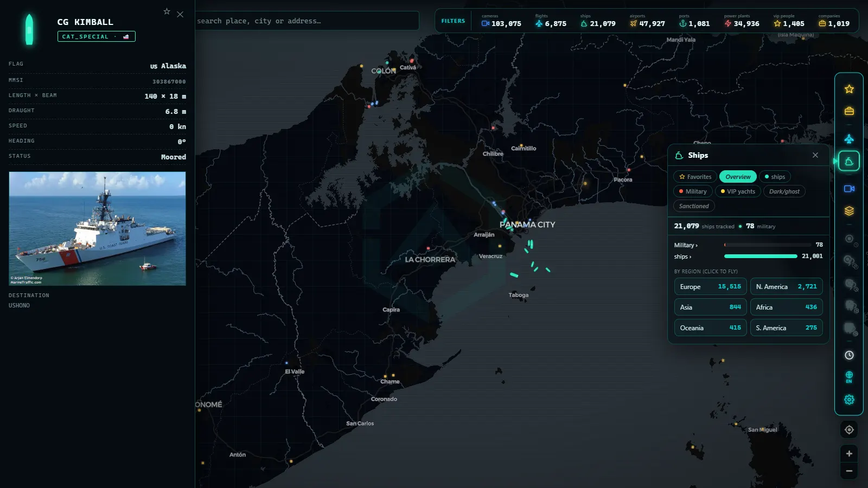Open layers stack icon in sidebar
The width and height of the screenshot is (868, 488).
point(849,211)
